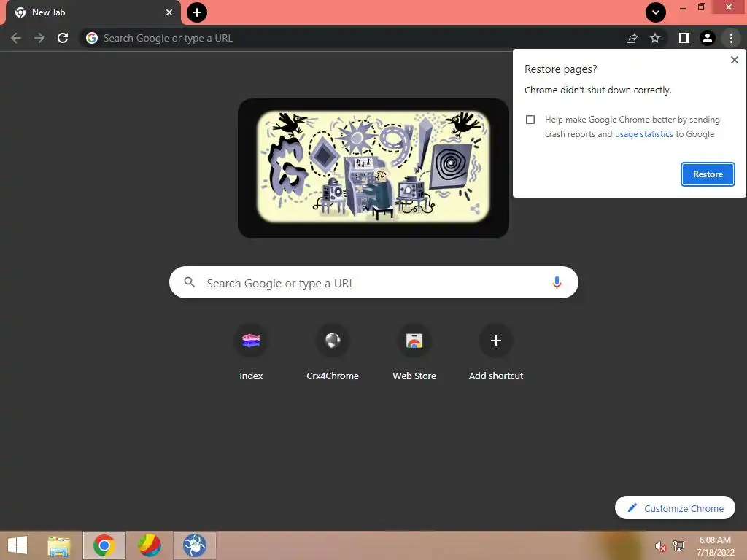Click the Chrome taskbar icon

pyautogui.click(x=104, y=545)
